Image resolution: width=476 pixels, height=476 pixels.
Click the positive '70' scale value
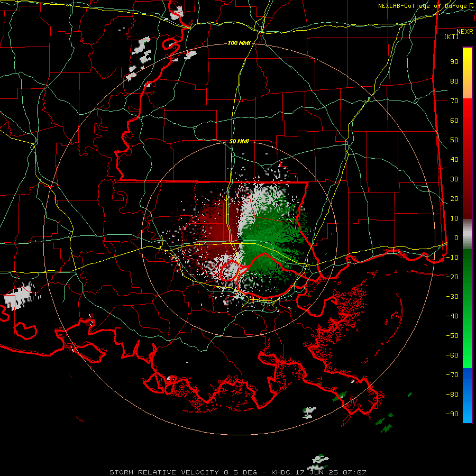(454, 101)
